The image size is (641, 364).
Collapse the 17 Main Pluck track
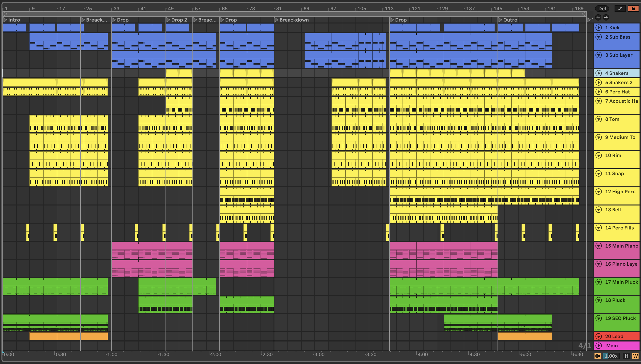(x=599, y=282)
